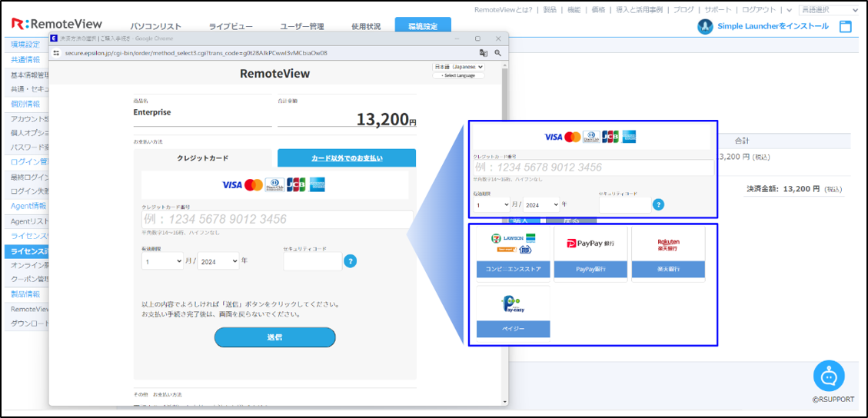Click the popup address bar URL

click(x=195, y=53)
